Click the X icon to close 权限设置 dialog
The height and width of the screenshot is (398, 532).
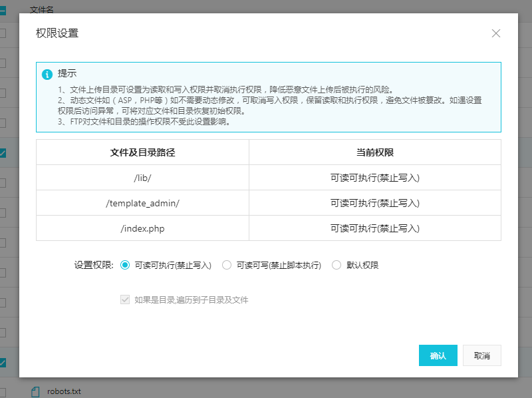pyautogui.click(x=495, y=33)
